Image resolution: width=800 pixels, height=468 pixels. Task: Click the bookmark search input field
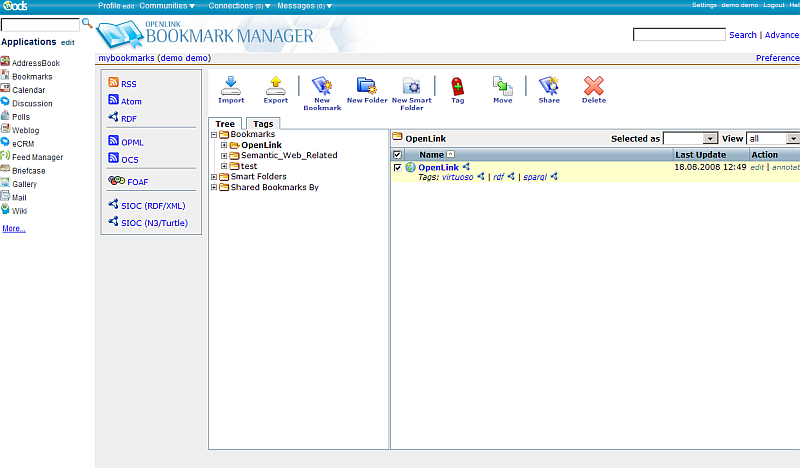point(679,35)
